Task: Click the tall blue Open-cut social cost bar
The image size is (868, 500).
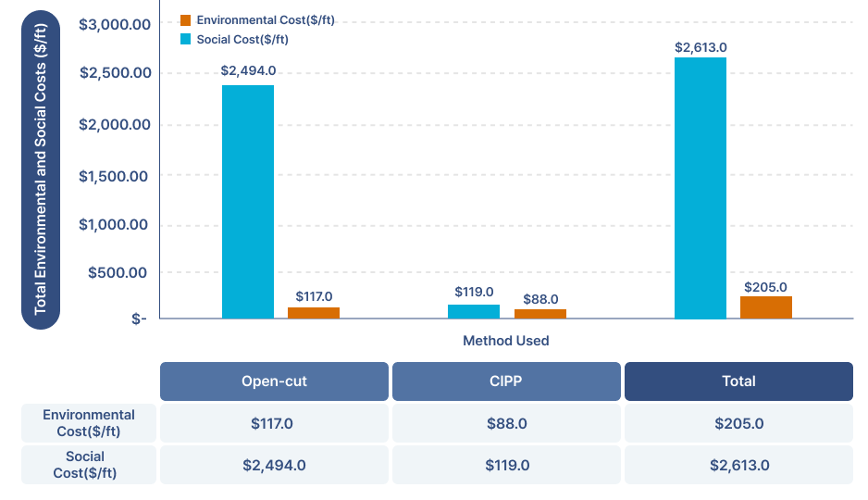Action: pos(248,202)
